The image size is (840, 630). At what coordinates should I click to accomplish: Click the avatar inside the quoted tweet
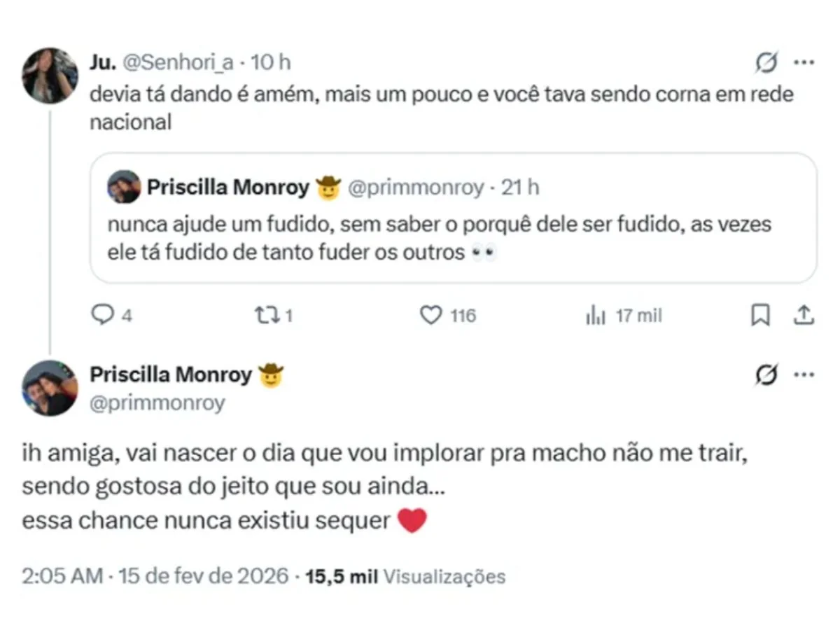[x=124, y=187]
